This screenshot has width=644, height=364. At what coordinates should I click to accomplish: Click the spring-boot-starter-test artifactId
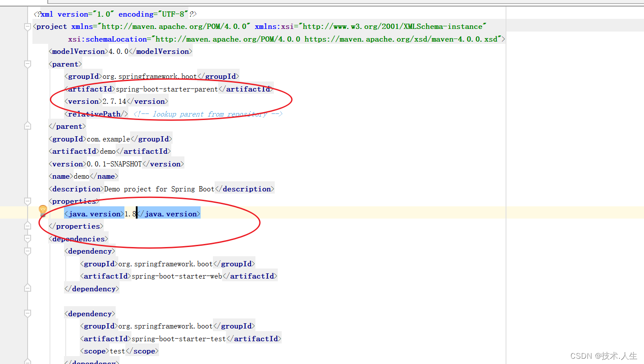pos(179,339)
